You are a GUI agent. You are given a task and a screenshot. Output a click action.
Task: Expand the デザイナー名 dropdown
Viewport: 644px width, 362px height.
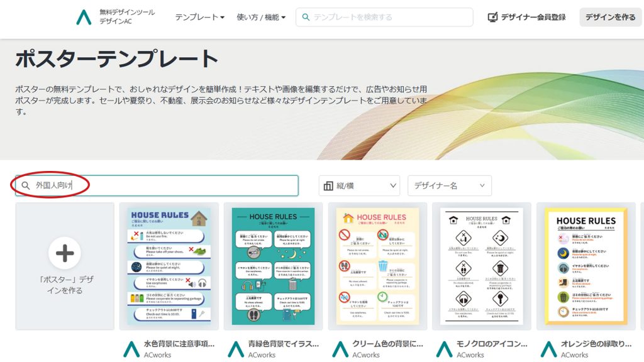449,185
